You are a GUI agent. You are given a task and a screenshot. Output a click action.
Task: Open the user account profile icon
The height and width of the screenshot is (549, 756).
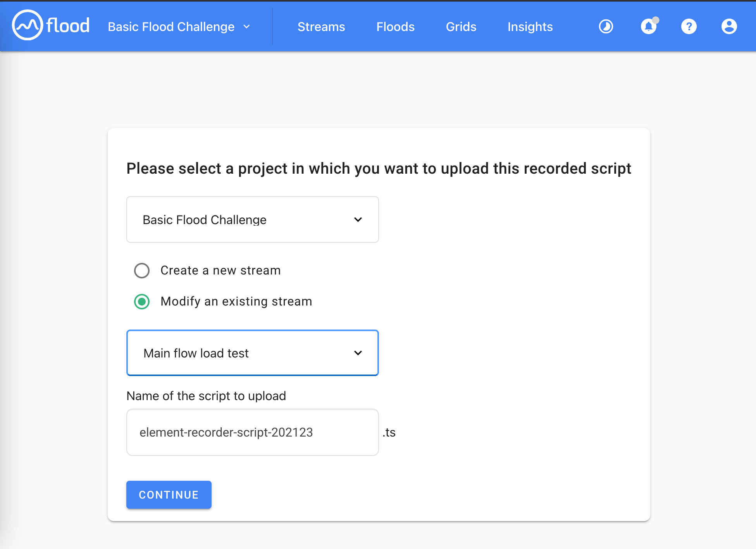pyautogui.click(x=729, y=26)
